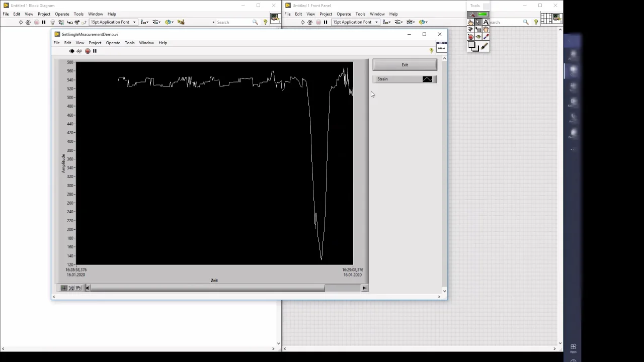Open Tools menu in Block Diagram window
This screenshot has height=362, width=644.
tap(78, 14)
